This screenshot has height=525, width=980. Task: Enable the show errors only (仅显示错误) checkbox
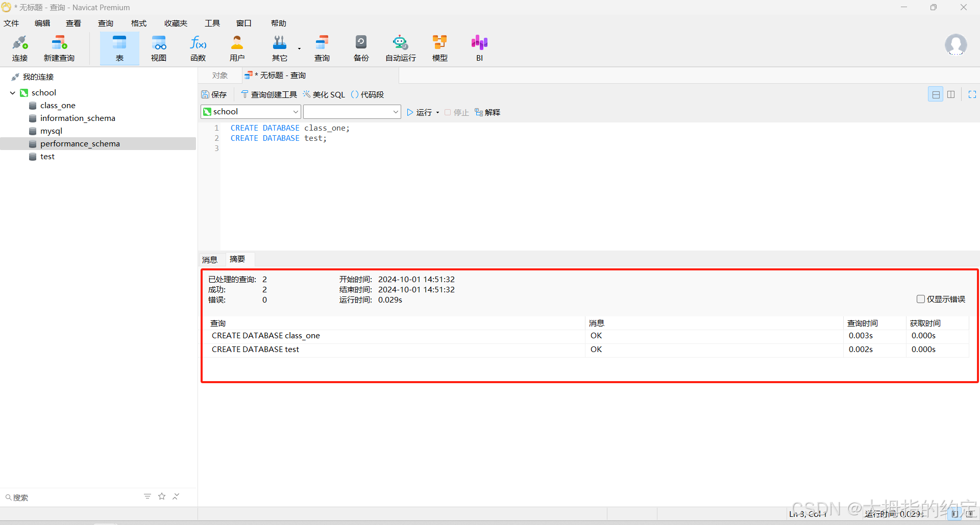[920, 299]
